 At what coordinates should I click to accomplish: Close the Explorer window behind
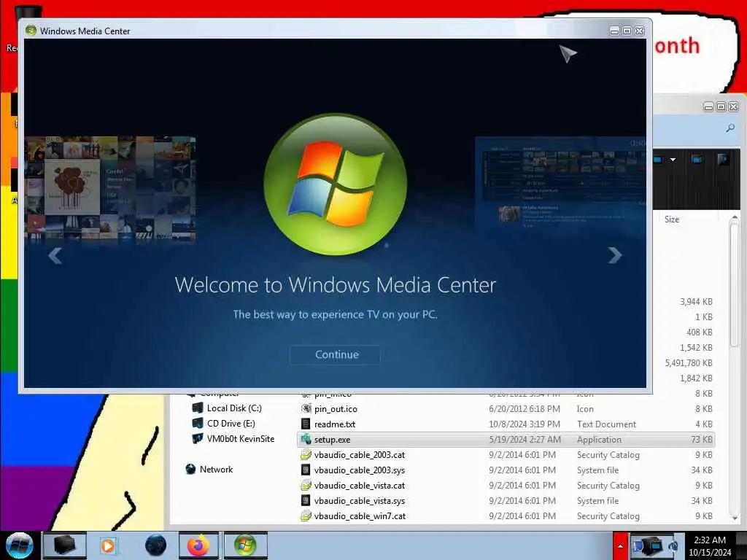[x=733, y=106]
